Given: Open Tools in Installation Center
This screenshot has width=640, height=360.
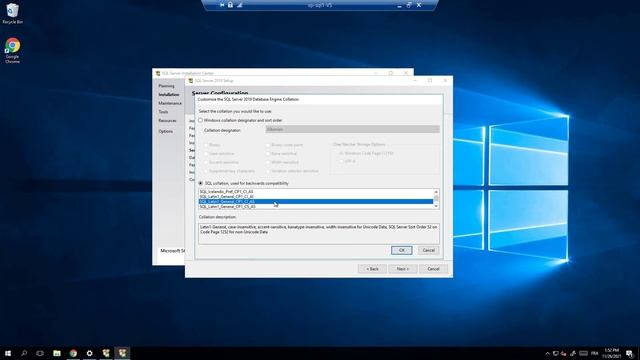Looking at the screenshot, I should (163, 112).
